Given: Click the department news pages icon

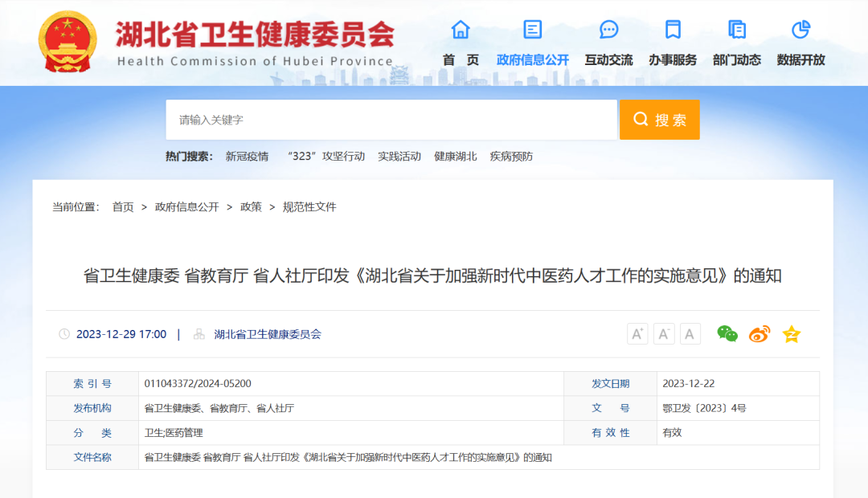Looking at the screenshot, I should (x=737, y=30).
